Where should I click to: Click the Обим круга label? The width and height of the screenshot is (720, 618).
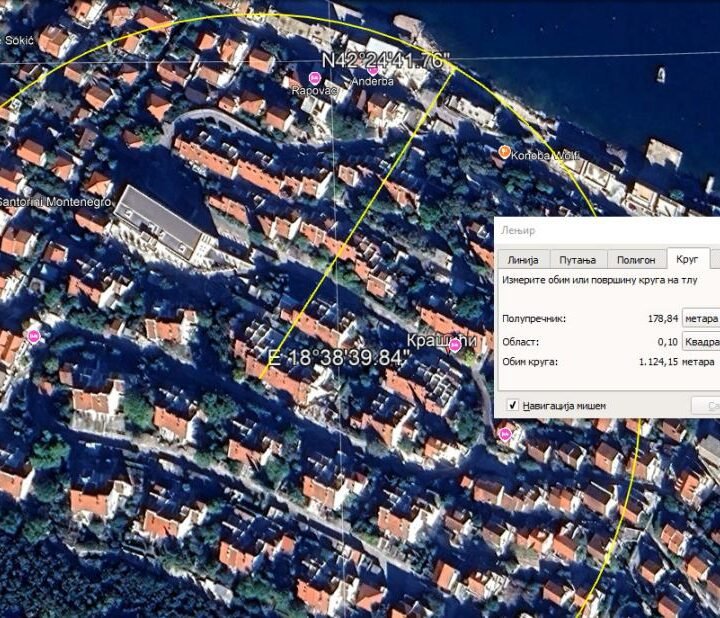click(530, 361)
